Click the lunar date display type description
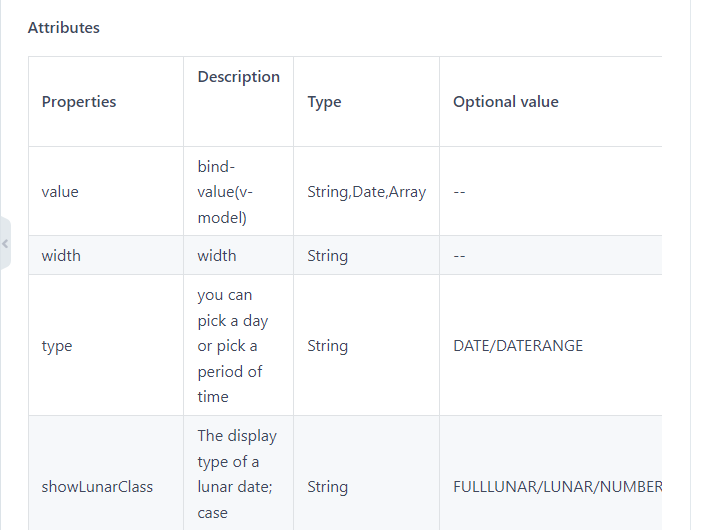 pos(236,475)
